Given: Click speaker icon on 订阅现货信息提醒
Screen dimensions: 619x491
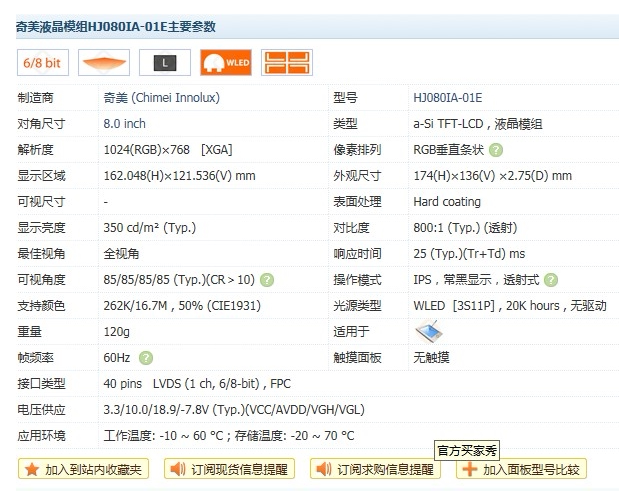Looking at the screenshot, I should [x=177, y=469].
